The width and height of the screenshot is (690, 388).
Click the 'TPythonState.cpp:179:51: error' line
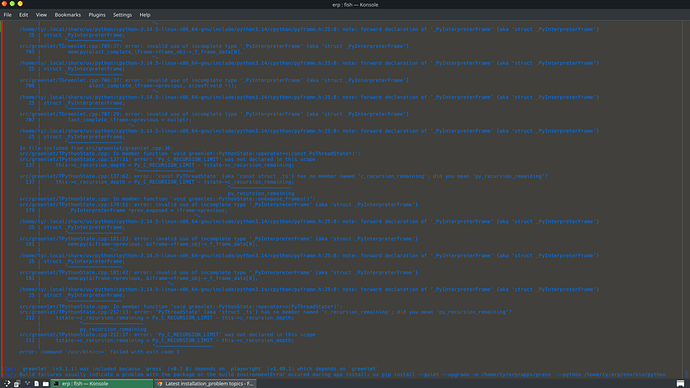click(219, 205)
